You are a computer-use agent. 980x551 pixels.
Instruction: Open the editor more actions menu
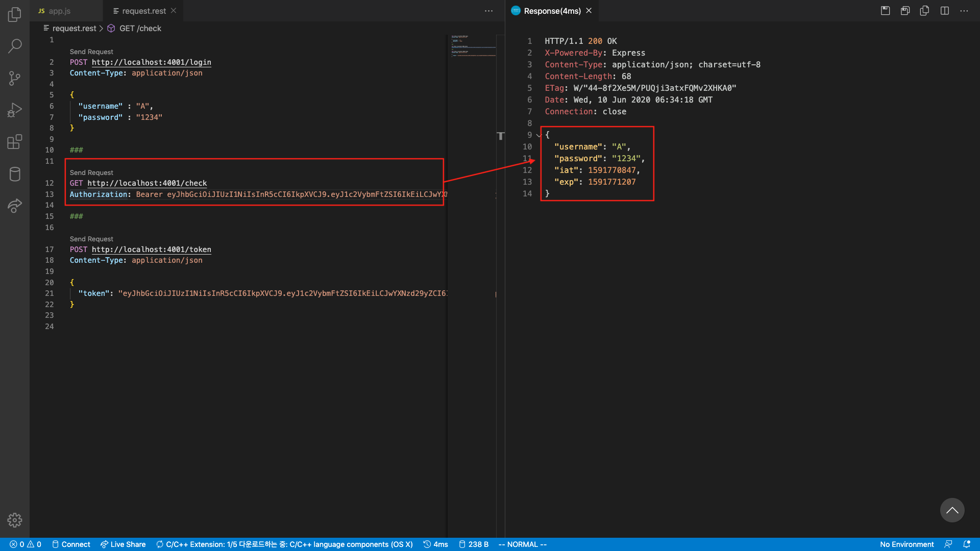[488, 11]
